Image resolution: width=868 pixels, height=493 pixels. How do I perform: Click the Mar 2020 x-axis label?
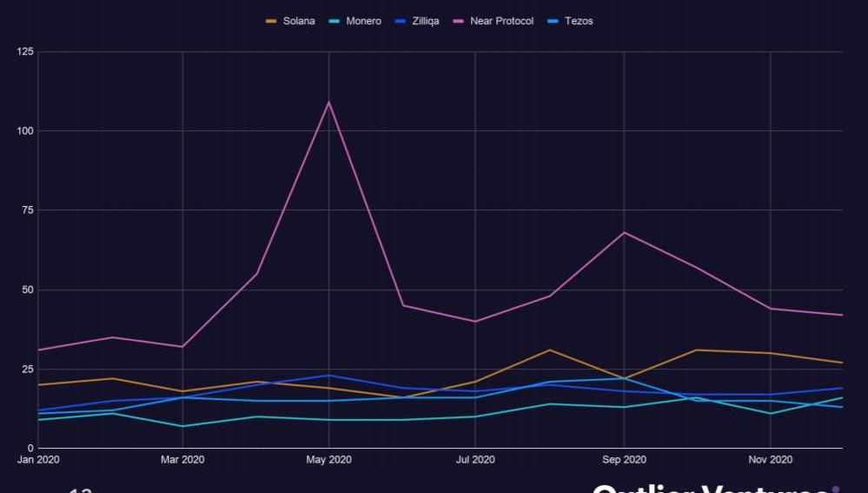(182, 460)
